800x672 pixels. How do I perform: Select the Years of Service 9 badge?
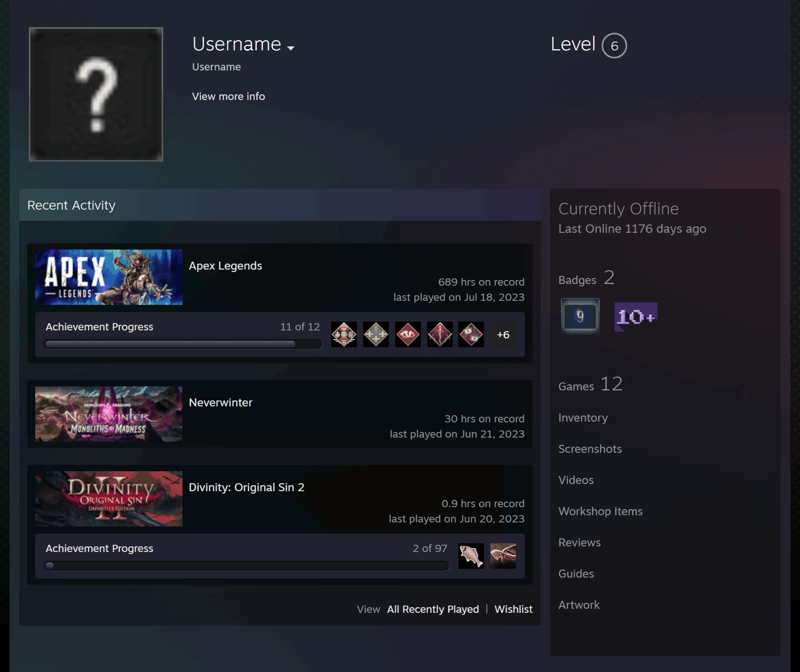[580, 316]
